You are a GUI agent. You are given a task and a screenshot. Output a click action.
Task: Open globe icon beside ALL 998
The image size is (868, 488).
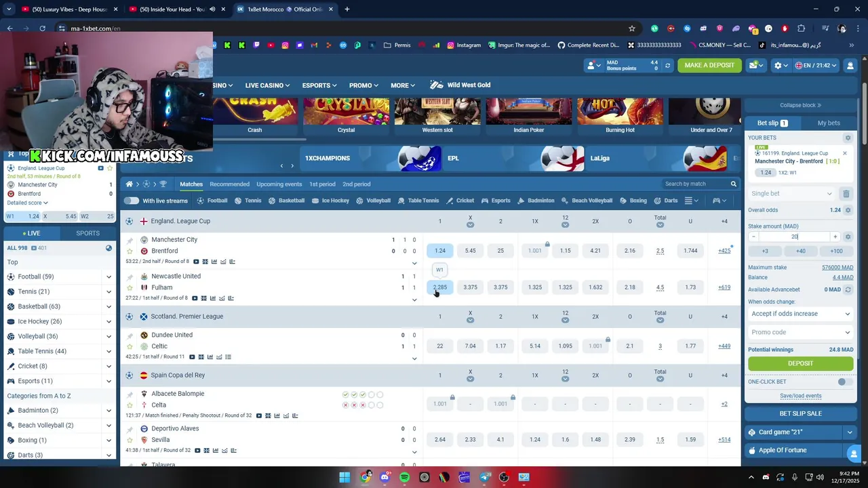(x=108, y=248)
